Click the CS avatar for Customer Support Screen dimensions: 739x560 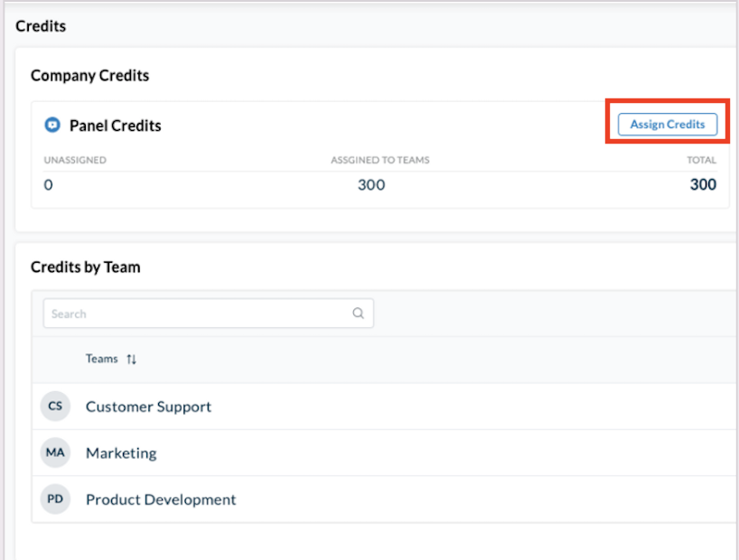(x=55, y=406)
